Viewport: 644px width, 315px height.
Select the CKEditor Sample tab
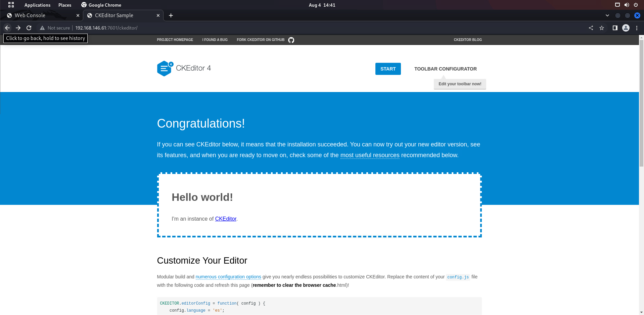(123, 15)
